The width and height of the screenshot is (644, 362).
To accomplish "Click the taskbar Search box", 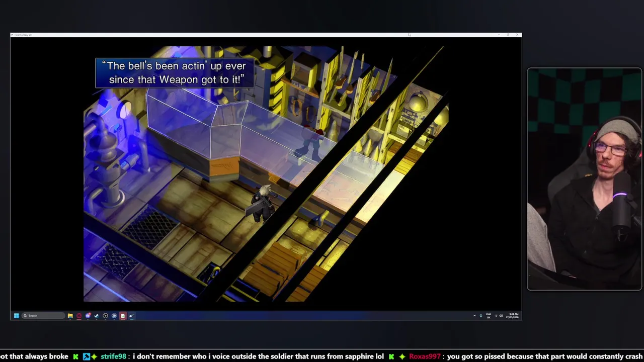I will (x=43, y=316).
